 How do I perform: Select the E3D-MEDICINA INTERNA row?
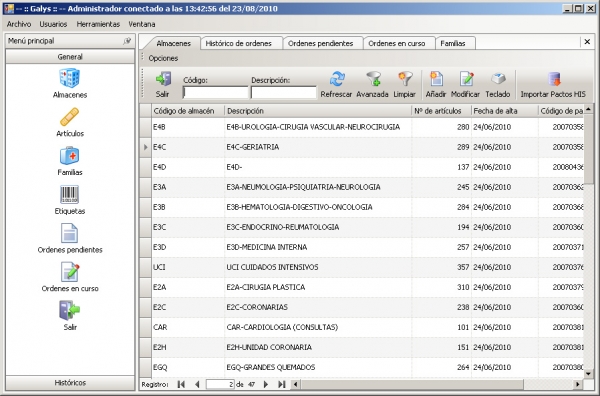(x=362, y=247)
